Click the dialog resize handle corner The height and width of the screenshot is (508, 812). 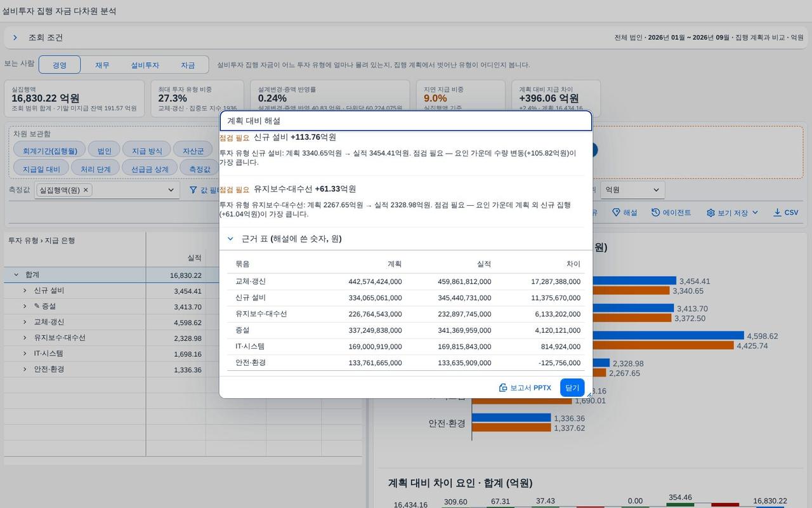pos(589,394)
